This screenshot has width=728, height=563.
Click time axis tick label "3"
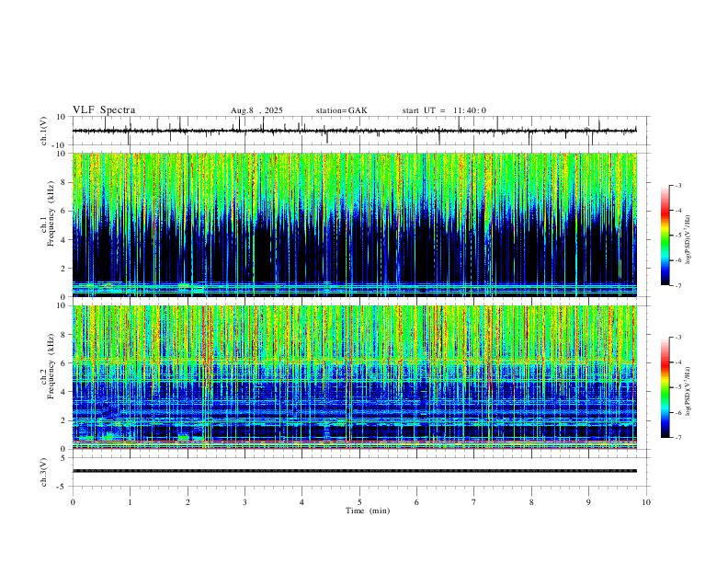click(x=245, y=502)
